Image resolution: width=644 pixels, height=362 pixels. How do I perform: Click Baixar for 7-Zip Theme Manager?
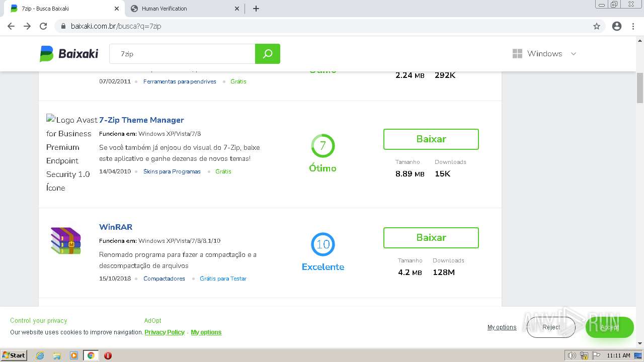tap(431, 139)
